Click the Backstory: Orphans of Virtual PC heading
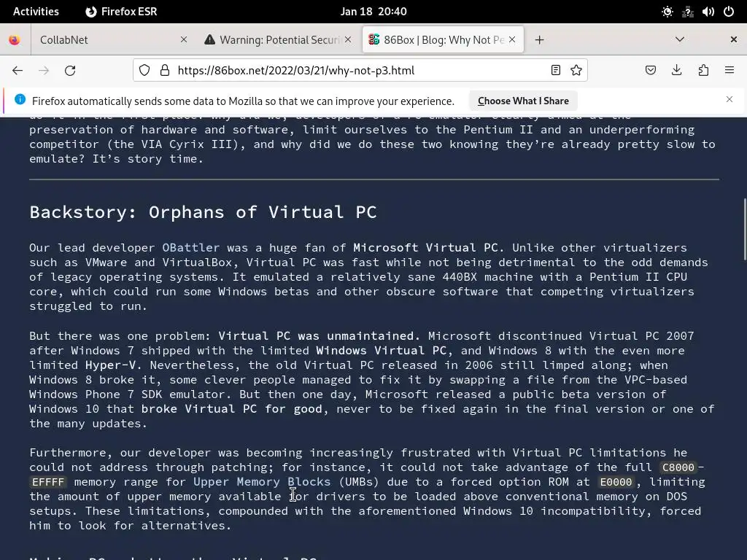This screenshot has width=747, height=560. coord(203,212)
